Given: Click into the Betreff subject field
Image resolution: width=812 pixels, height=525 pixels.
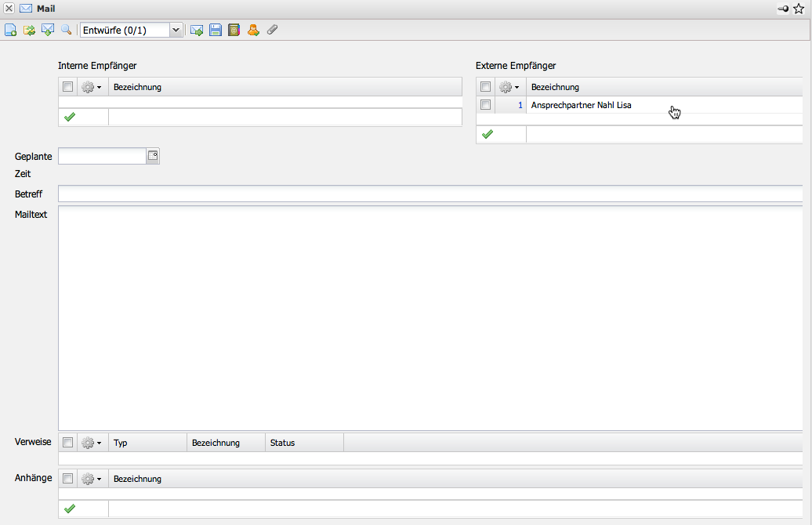Looking at the screenshot, I should click(430, 194).
